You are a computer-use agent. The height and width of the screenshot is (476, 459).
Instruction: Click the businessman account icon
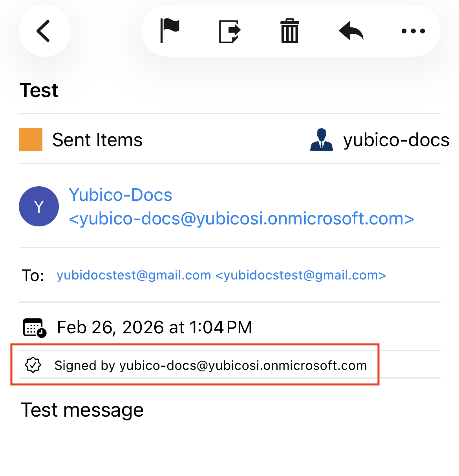(x=322, y=140)
